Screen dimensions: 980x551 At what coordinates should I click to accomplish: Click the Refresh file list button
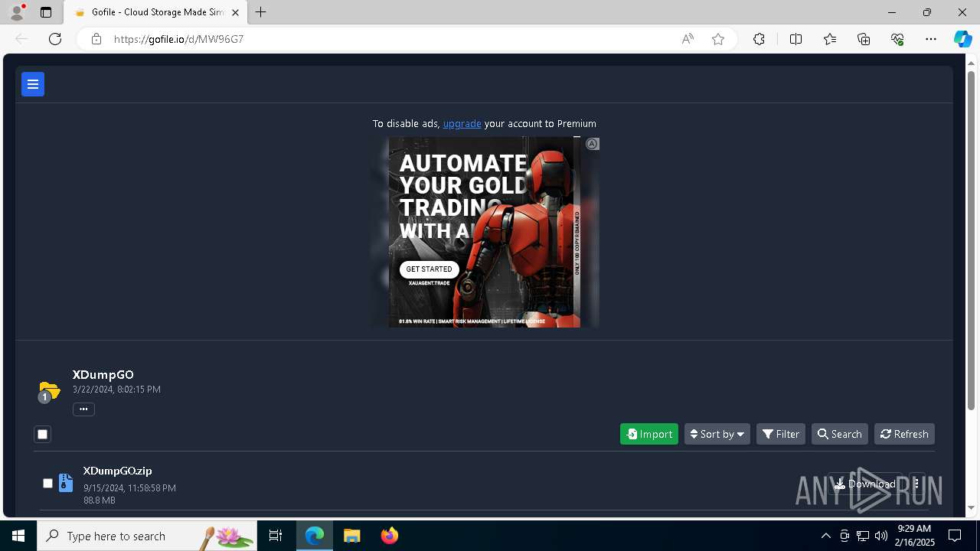tap(904, 434)
